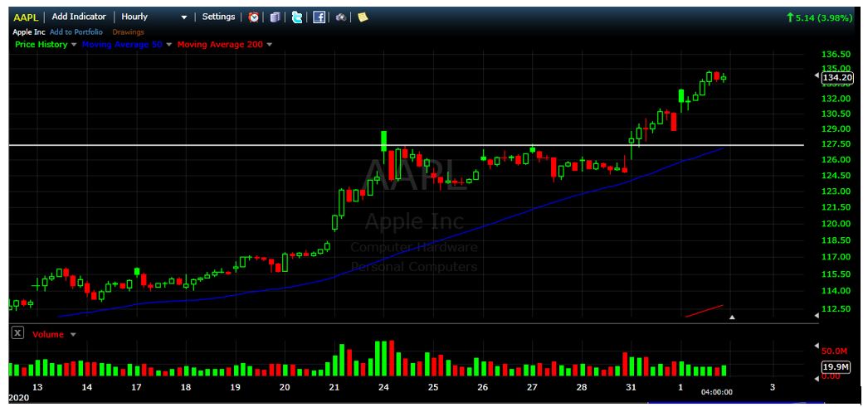This screenshot has height=407, width=868.
Task: Open the Volume indicator dropdown arrow
Action: [x=73, y=335]
